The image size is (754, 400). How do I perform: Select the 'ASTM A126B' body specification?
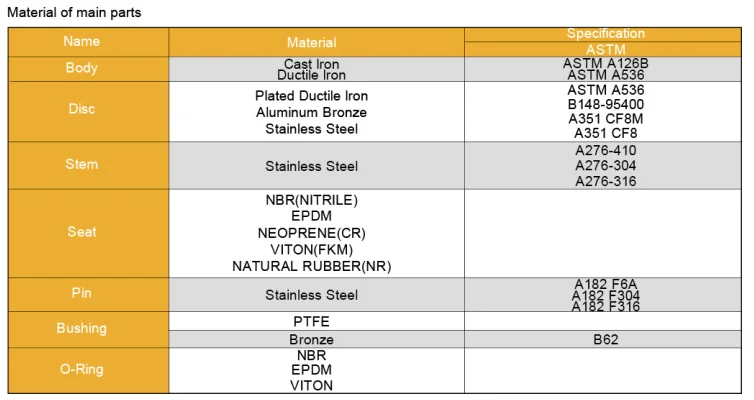[605, 63]
